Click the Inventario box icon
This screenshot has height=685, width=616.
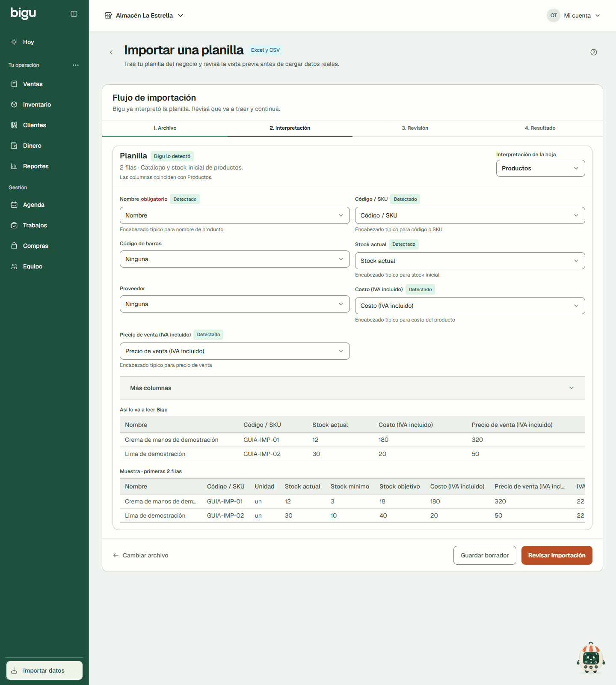14,104
